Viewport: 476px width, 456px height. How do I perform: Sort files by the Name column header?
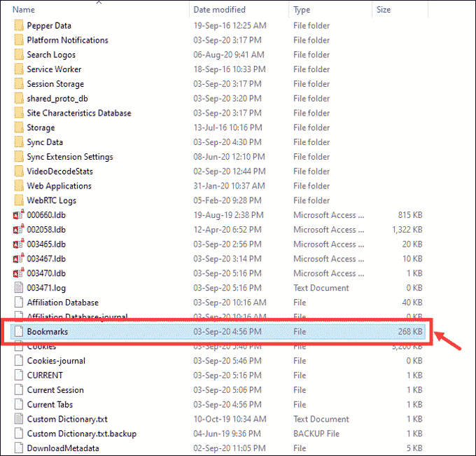(x=24, y=10)
